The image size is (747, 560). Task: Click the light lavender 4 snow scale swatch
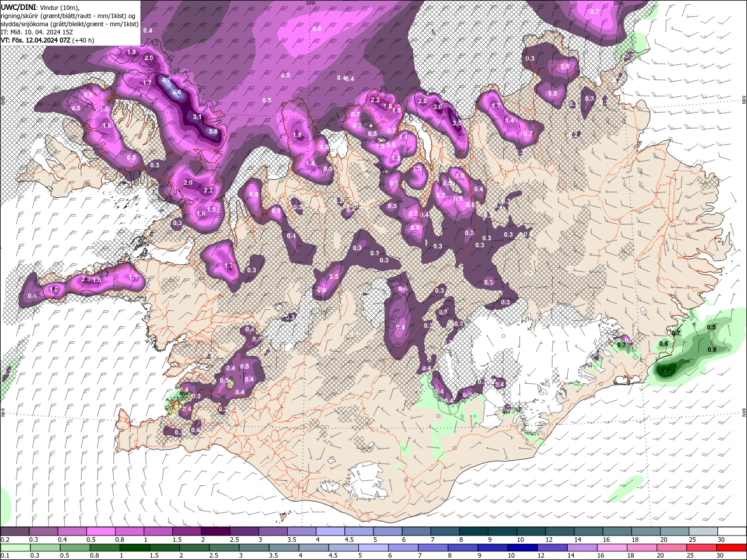coord(329,531)
